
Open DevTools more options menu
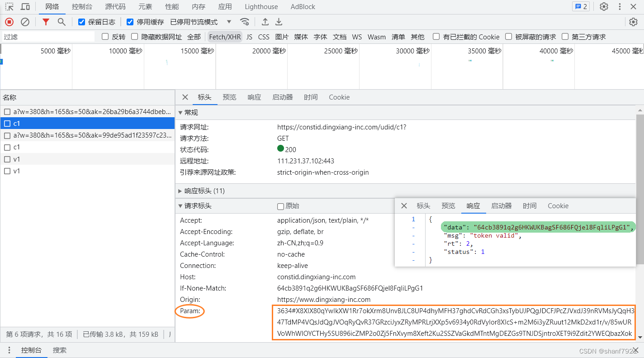[x=620, y=7]
